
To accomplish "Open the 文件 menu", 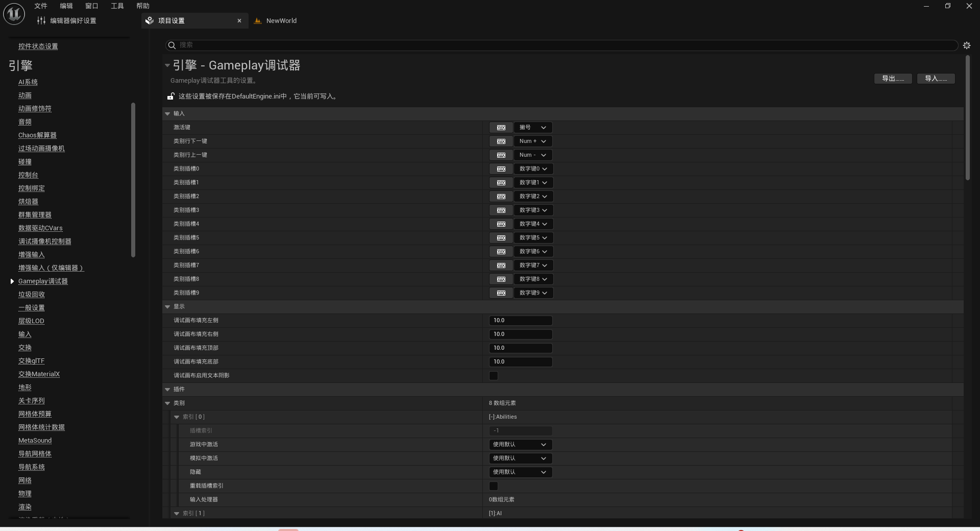I will pos(41,6).
